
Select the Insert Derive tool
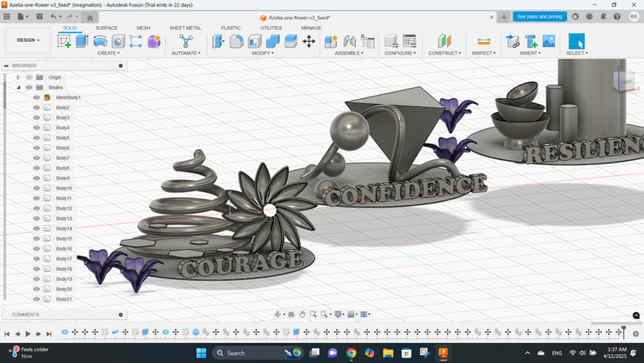coord(513,41)
